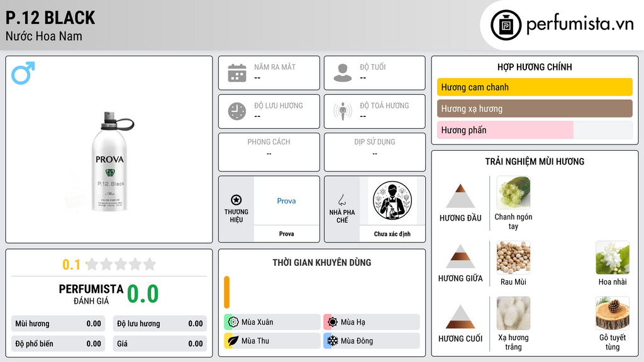
Task: Click the Hợp hương chính heading
Action: click(535, 67)
